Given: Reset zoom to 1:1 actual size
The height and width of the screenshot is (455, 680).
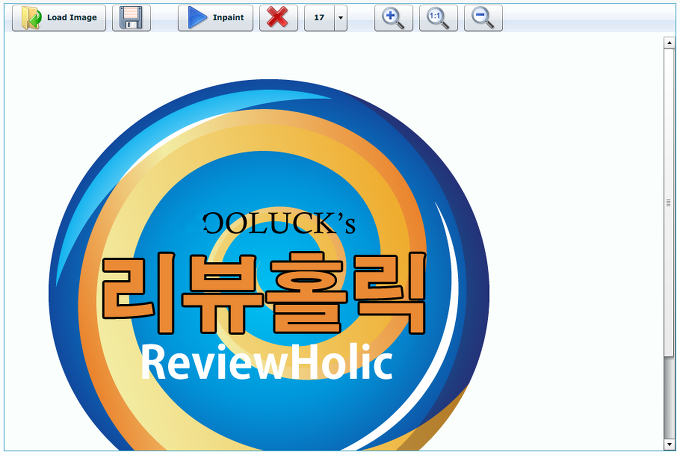Looking at the screenshot, I should pos(438,18).
